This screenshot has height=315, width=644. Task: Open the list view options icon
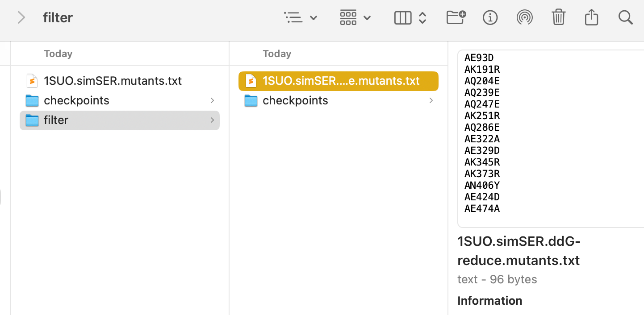[293, 18]
